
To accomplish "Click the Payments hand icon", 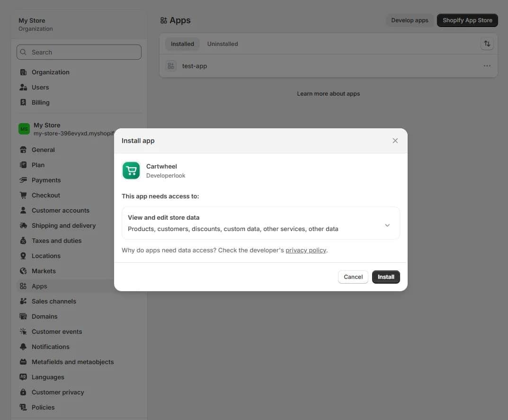I will 23,180.
